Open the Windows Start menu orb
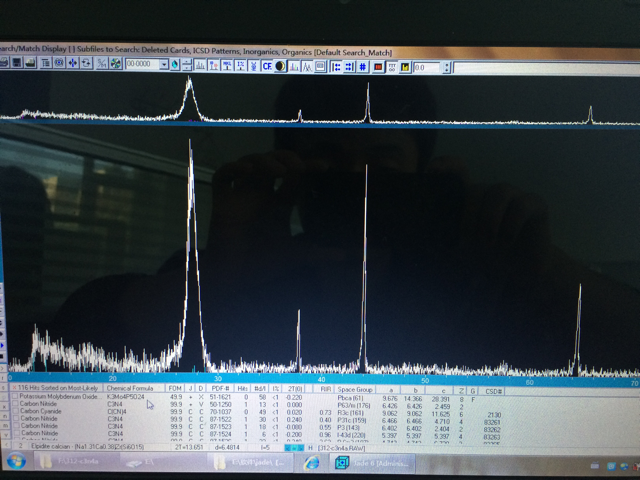Image resolution: width=640 pixels, height=480 pixels. (17, 462)
